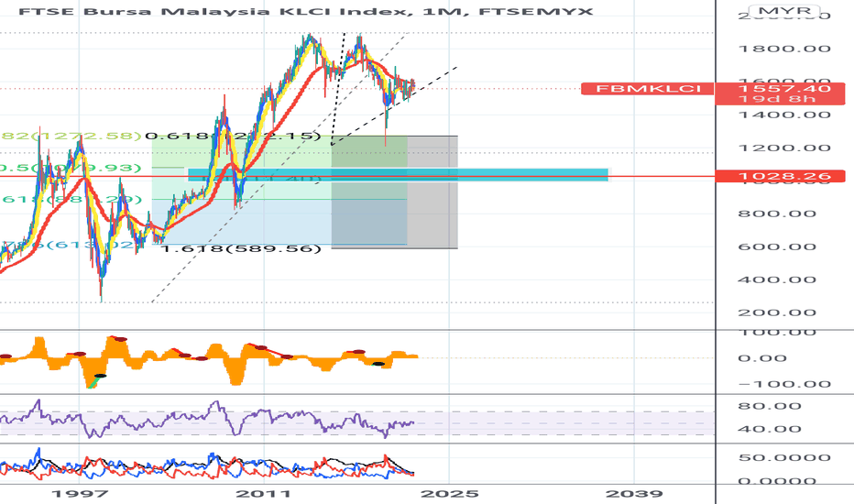
Task: Click the 1997 time axis label
Action: pos(79,494)
